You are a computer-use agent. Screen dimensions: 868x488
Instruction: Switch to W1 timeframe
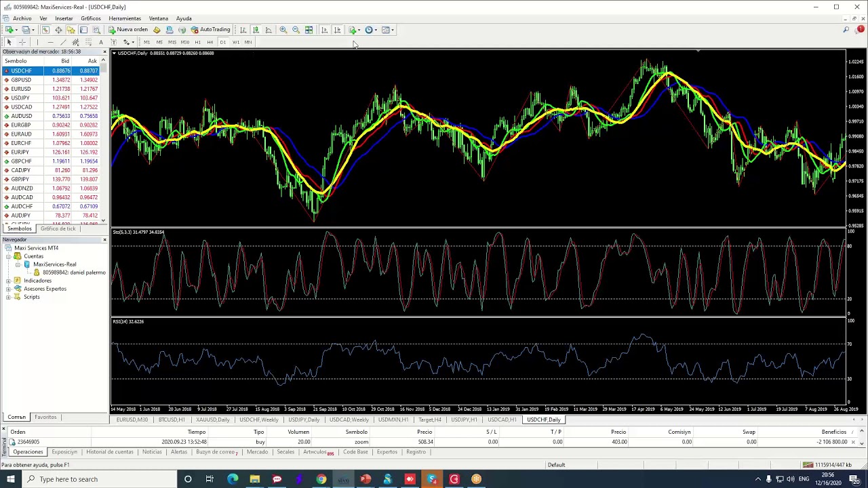tap(236, 42)
